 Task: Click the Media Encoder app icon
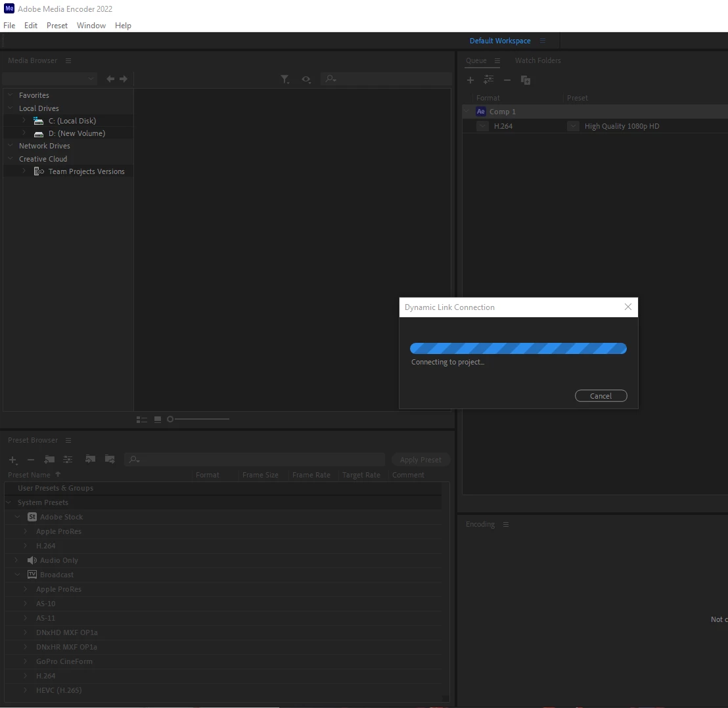(x=9, y=9)
